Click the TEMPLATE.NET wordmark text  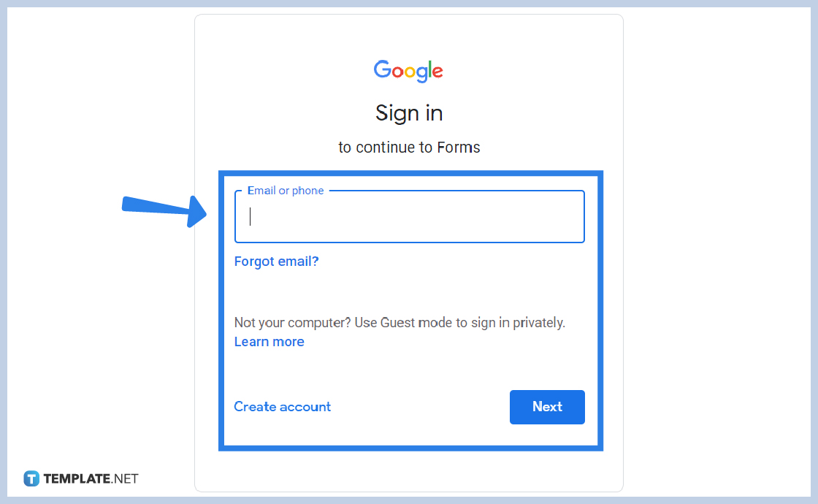[91, 478]
